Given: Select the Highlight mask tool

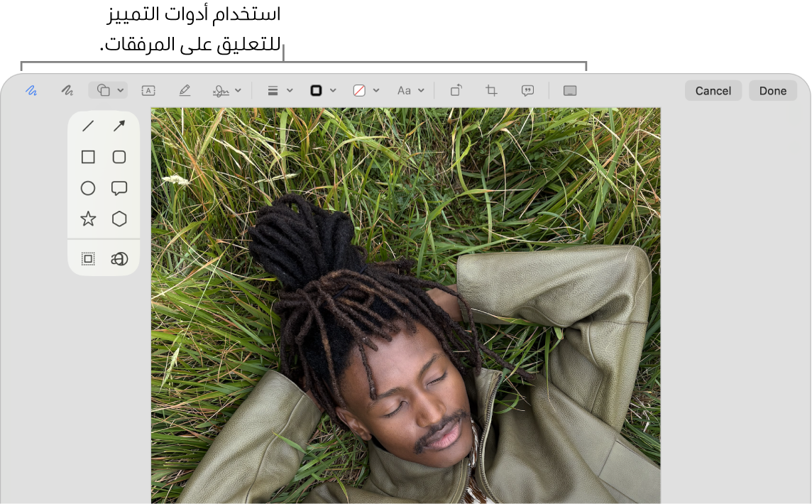Looking at the screenshot, I should point(88,258).
